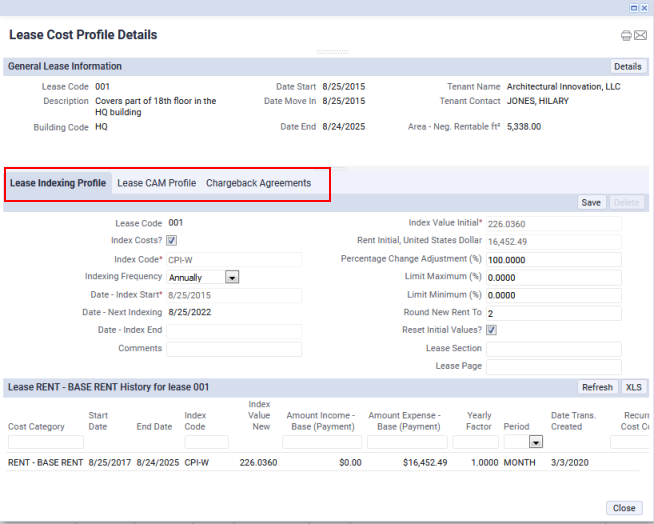Click the 8/25/2022 next indexing date

point(190,312)
